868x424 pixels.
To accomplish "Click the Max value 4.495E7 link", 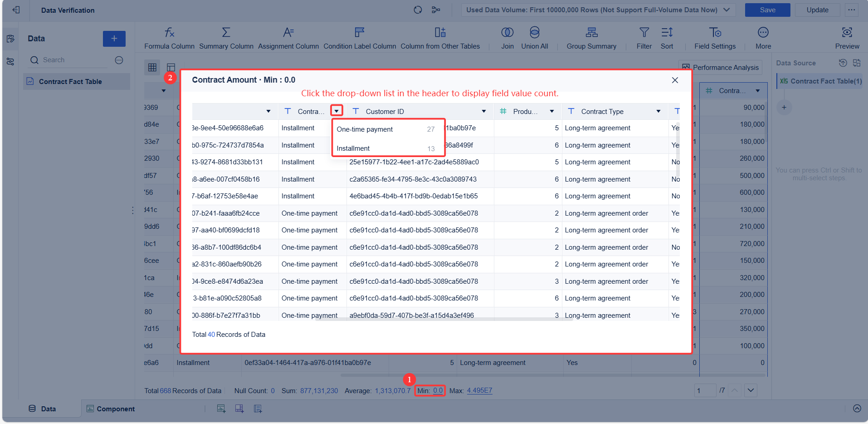I will click(x=479, y=390).
